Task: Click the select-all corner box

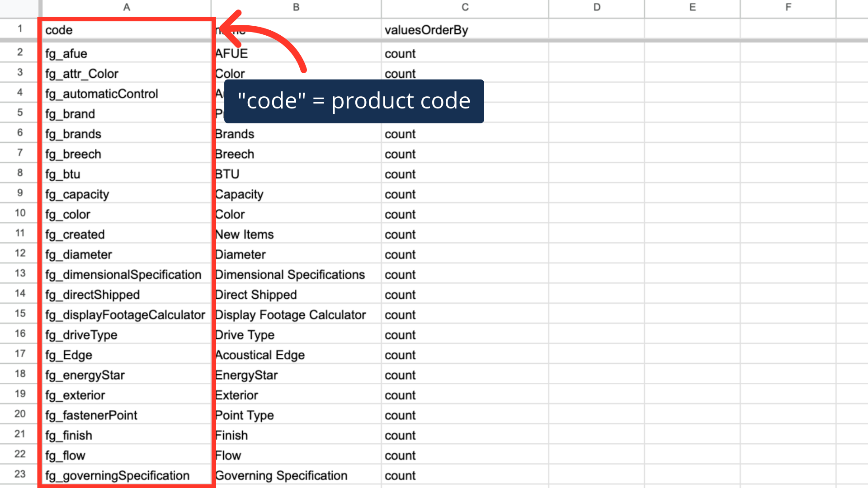Action: (x=20, y=7)
